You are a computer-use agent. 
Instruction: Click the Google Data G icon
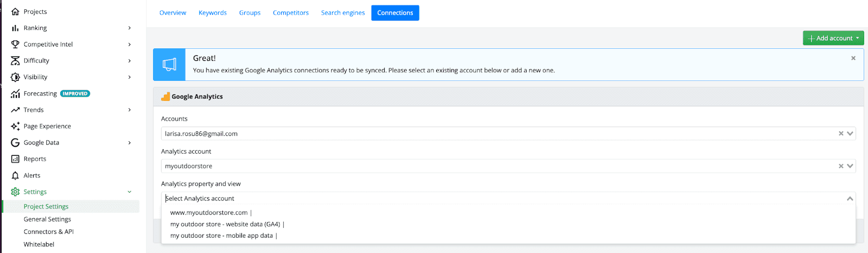tap(15, 142)
